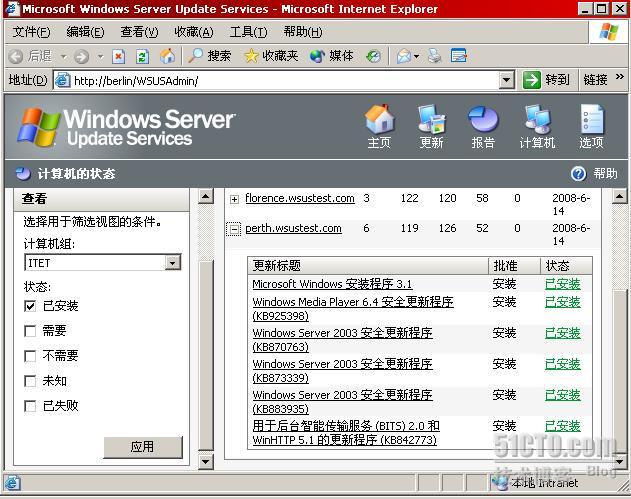Expand the florence.wsustest.com row
The height and width of the screenshot is (499, 631).
pyautogui.click(x=234, y=199)
